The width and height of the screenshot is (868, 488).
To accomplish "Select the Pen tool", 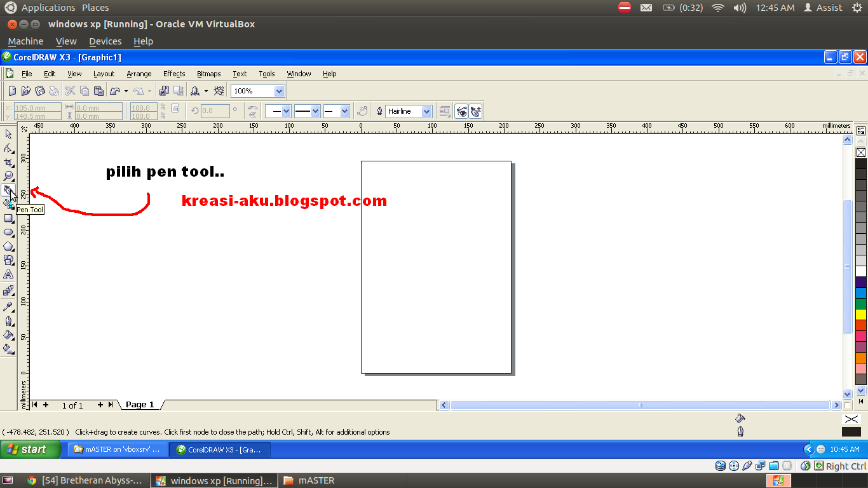I will 8,190.
